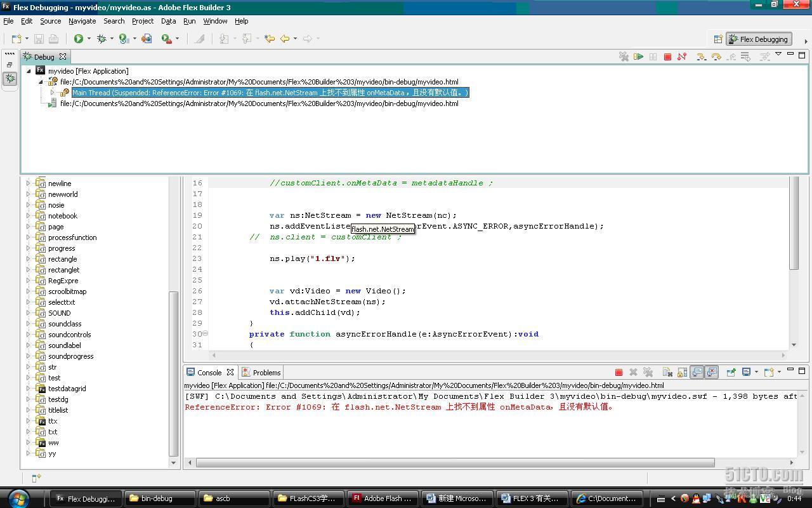Screen dimensions: 812x508
Task: Click the New file toolbar icon
Action: pos(16,39)
